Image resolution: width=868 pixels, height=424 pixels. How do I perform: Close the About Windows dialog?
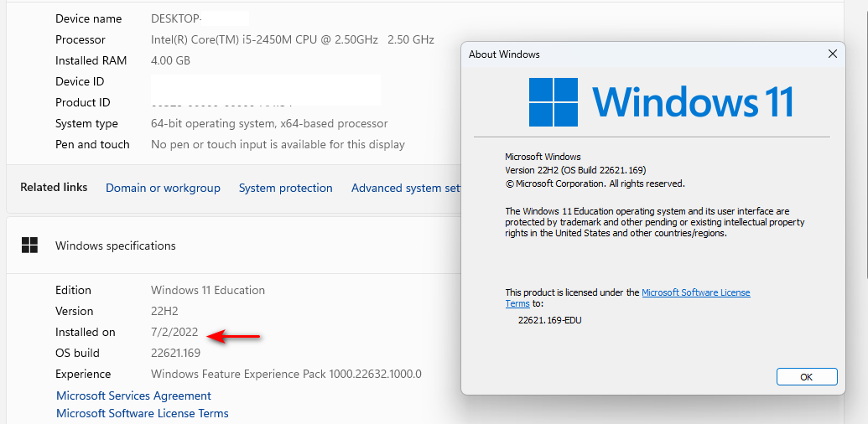point(832,54)
